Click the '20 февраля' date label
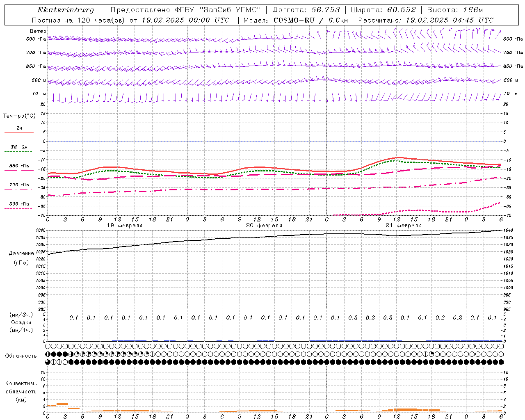 (x=264, y=226)
